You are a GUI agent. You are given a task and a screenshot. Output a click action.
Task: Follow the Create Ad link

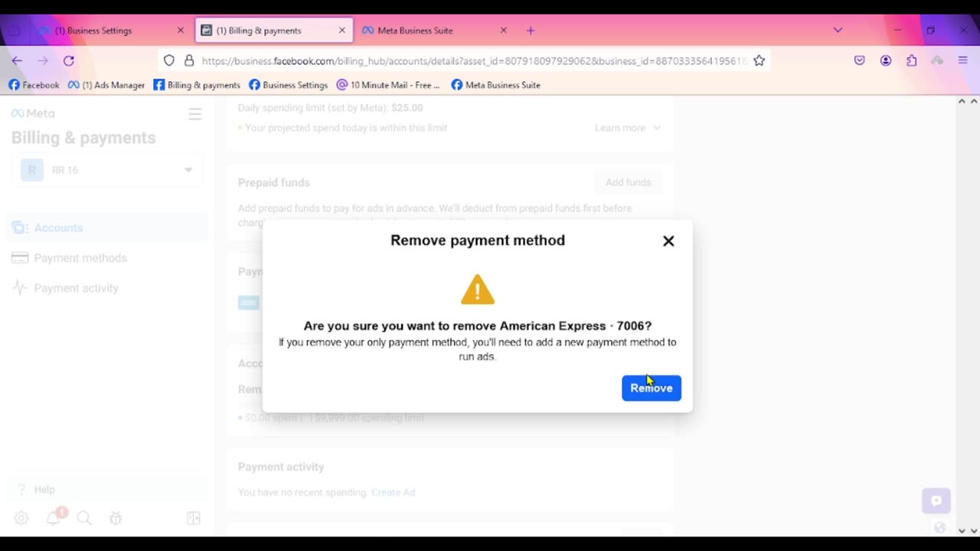coord(393,492)
